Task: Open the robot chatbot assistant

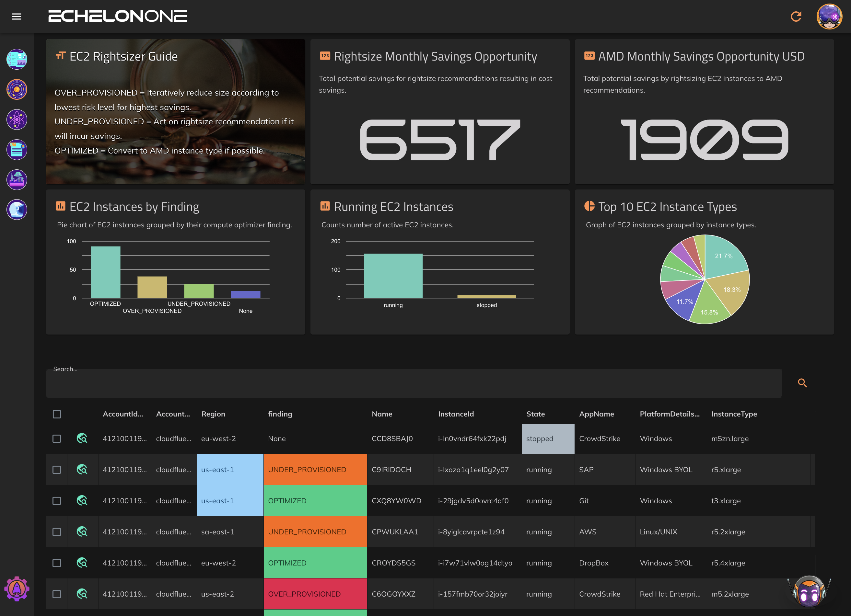Action: pos(809,591)
